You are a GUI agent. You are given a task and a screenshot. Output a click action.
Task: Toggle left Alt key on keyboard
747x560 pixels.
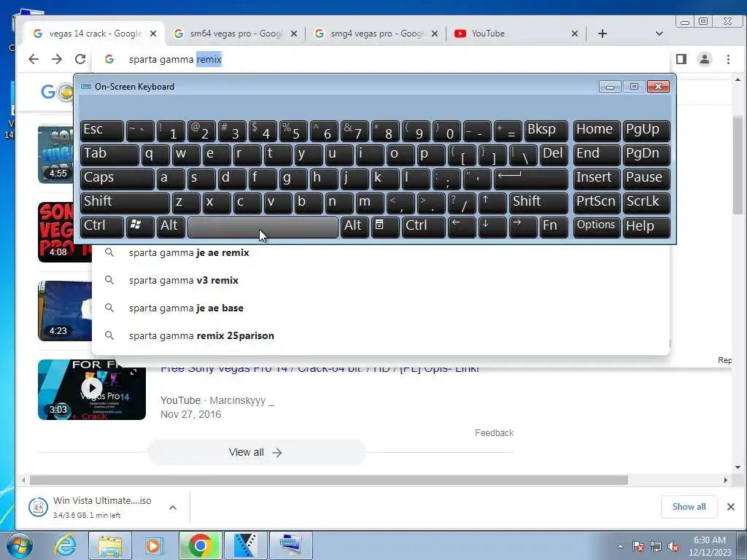point(171,227)
